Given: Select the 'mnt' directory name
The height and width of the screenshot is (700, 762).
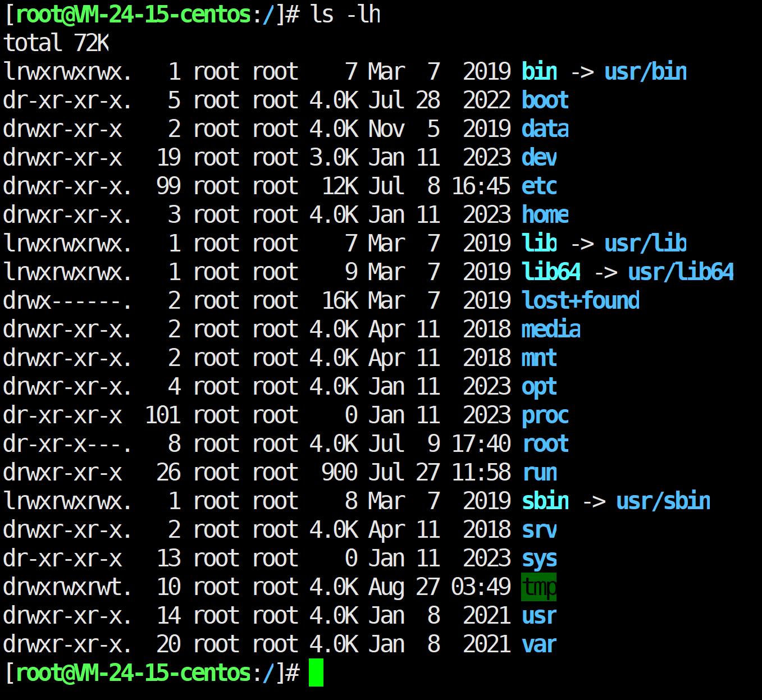Looking at the screenshot, I should click(540, 358).
